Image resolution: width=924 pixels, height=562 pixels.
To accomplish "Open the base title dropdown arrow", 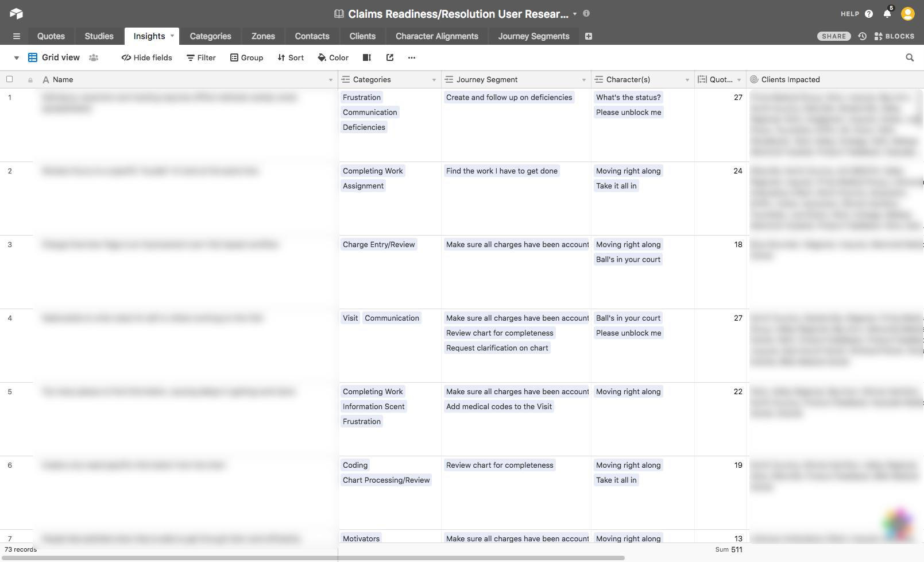I will tap(575, 14).
